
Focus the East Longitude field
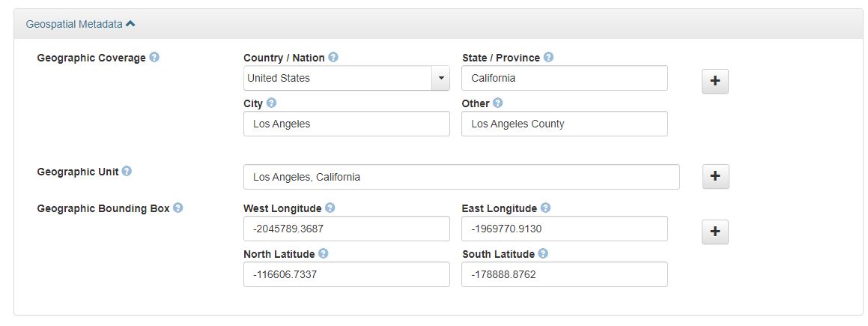pos(565,229)
